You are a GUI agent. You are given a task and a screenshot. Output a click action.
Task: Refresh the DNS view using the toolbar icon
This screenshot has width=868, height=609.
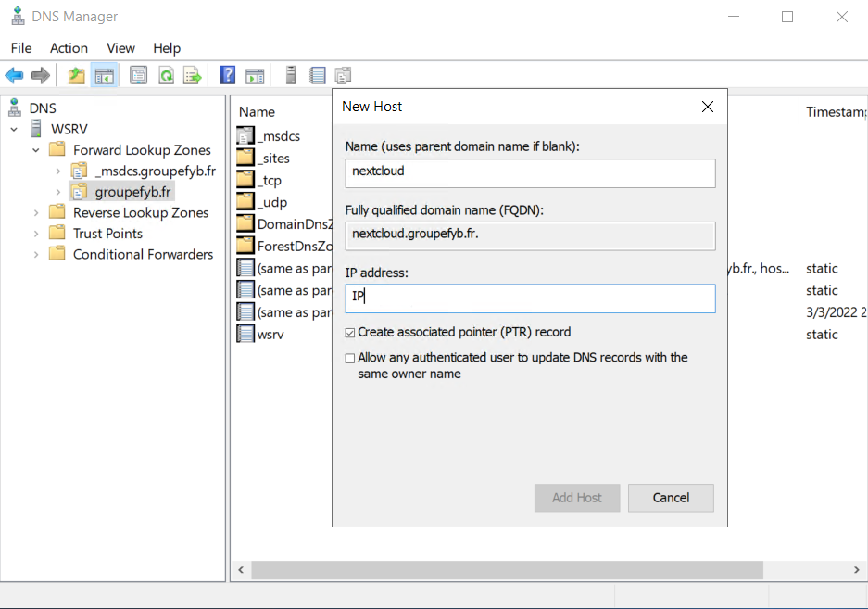click(x=166, y=75)
